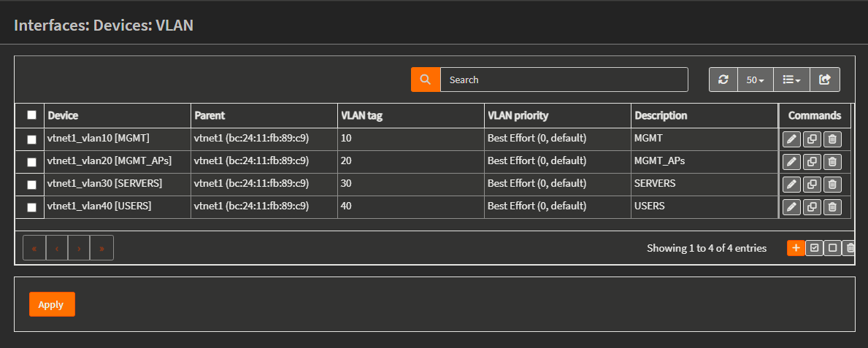Open the column selection list dropdown
This screenshot has height=348, width=868.
(791, 80)
